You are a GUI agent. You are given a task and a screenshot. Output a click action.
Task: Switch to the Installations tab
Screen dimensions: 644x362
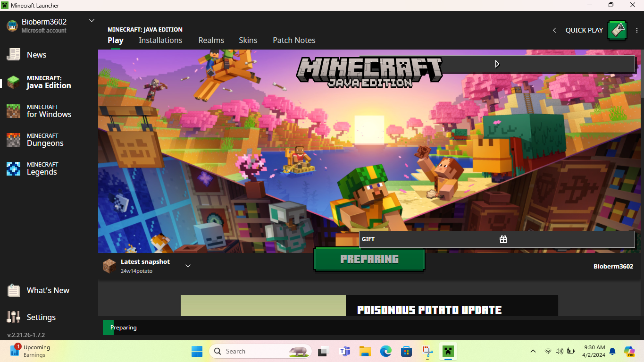(x=160, y=41)
